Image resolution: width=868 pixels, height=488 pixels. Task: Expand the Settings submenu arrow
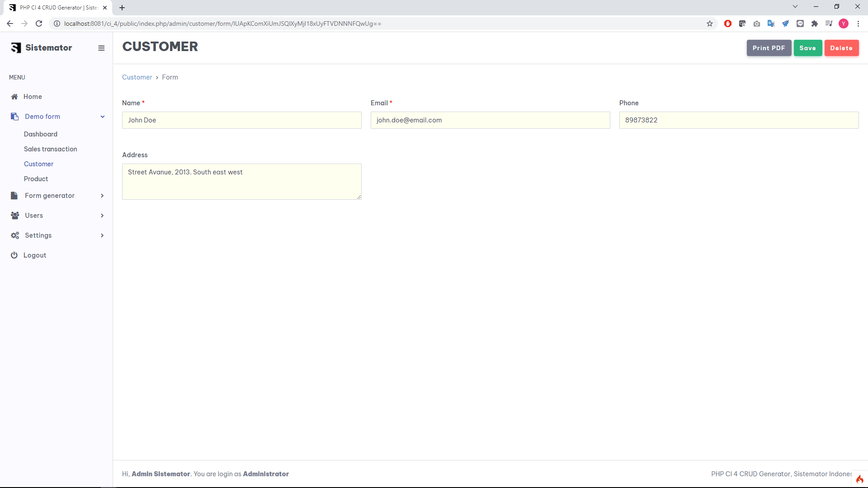click(102, 235)
